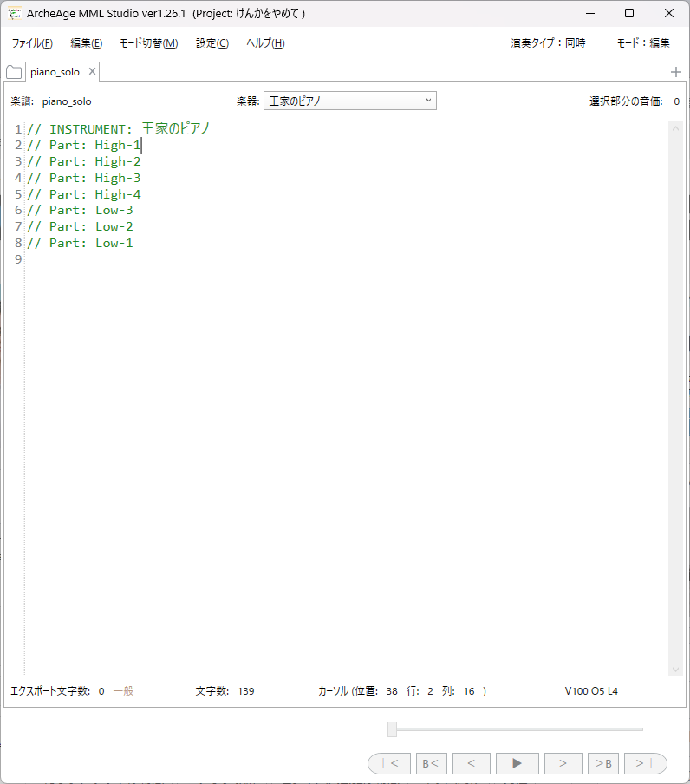Close the piano_solo tab
Viewport: 690px width, 784px height.
point(92,71)
